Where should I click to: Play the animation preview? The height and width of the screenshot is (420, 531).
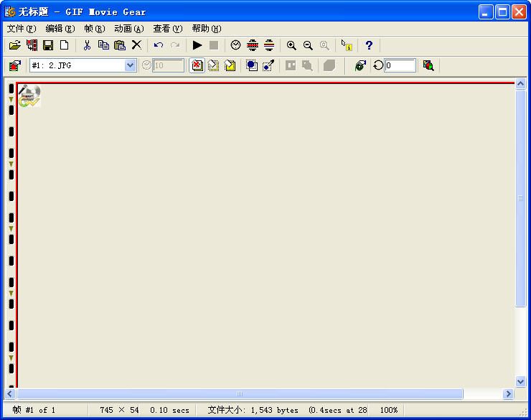pos(197,45)
